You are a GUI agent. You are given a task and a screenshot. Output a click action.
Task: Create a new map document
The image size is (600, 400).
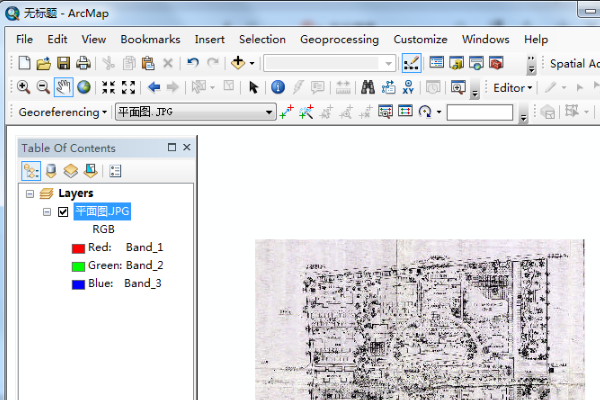(x=24, y=63)
